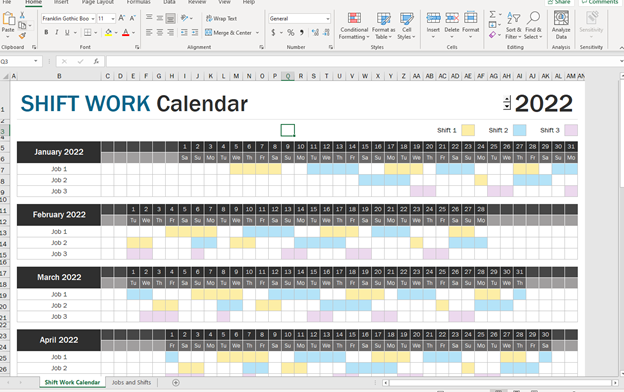This screenshot has width=624, height=392.
Task: Click the Shift 1 yellow color swatch
Action: point(468,130)
